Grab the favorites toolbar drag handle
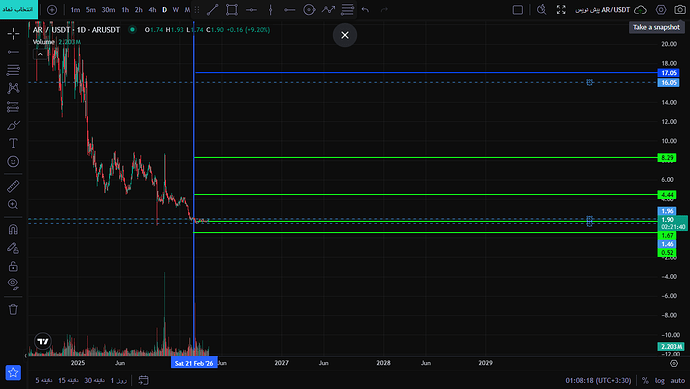690x389 pixels. (x=197, y=10)
